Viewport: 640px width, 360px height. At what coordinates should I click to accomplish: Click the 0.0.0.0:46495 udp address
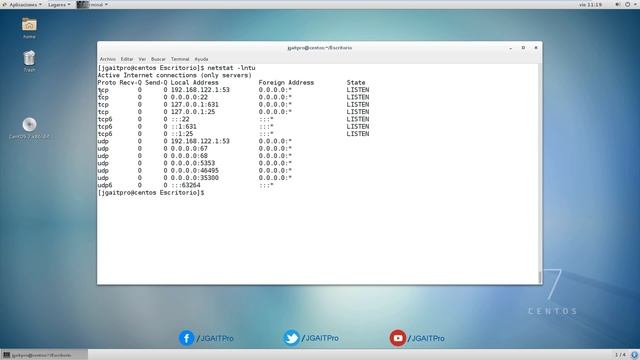pos(195,171)
